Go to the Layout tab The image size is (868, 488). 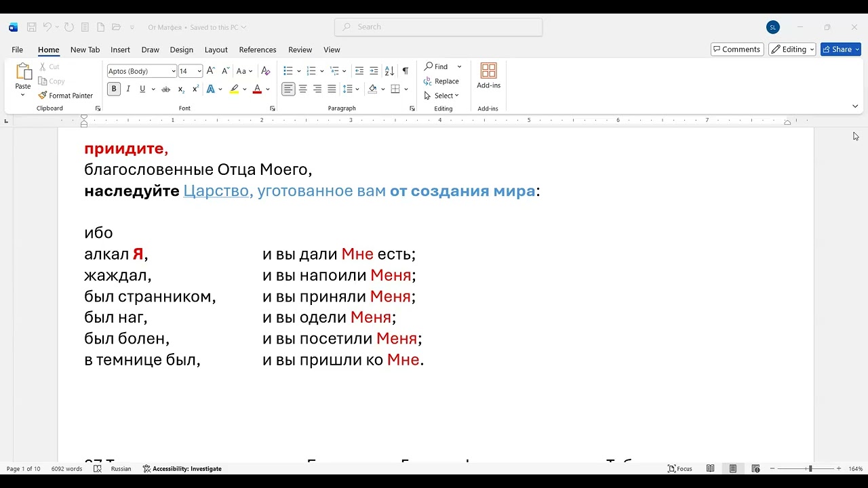point(216,49)
